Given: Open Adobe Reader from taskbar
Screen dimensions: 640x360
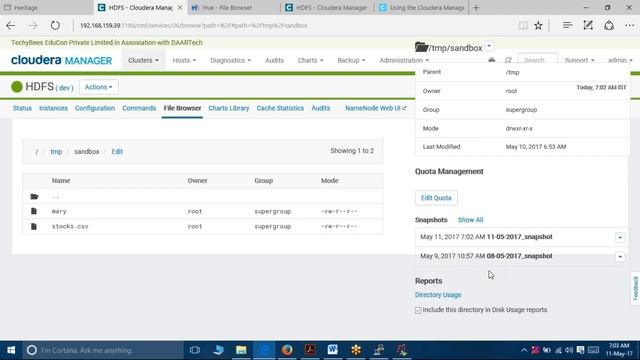Looking at the screenshot, I should click(x=310, y=350).
